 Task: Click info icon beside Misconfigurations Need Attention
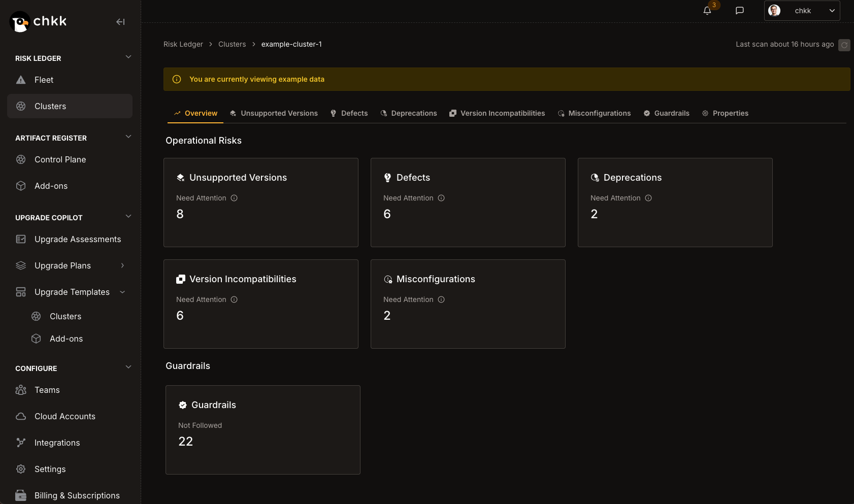coord(441,299)
